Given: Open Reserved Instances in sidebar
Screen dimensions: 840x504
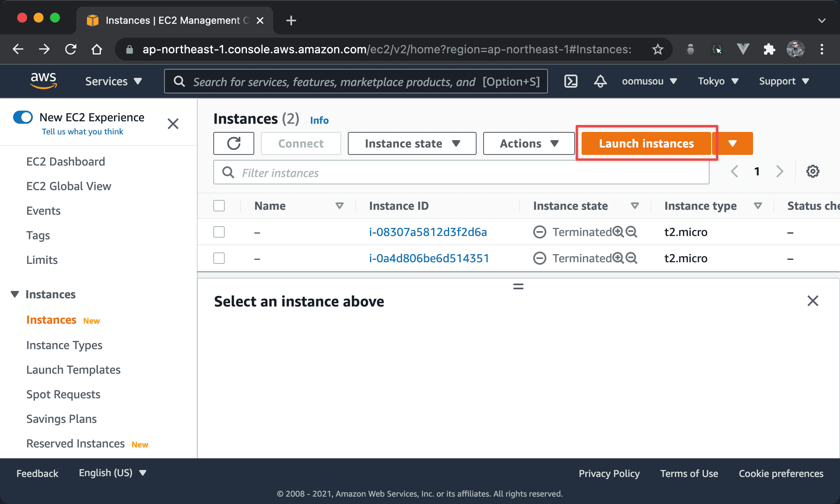Looking at the screenshot, I should [75, 443].
